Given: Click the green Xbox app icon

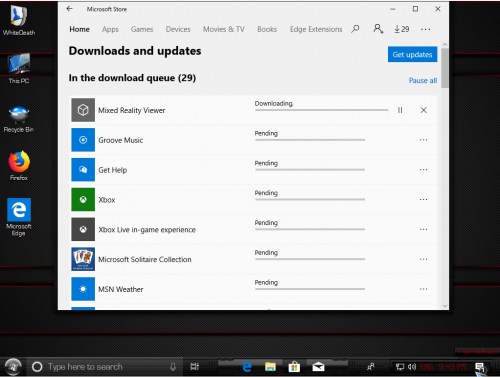Looking at the screenshot, I should click(x=83, y=200).
